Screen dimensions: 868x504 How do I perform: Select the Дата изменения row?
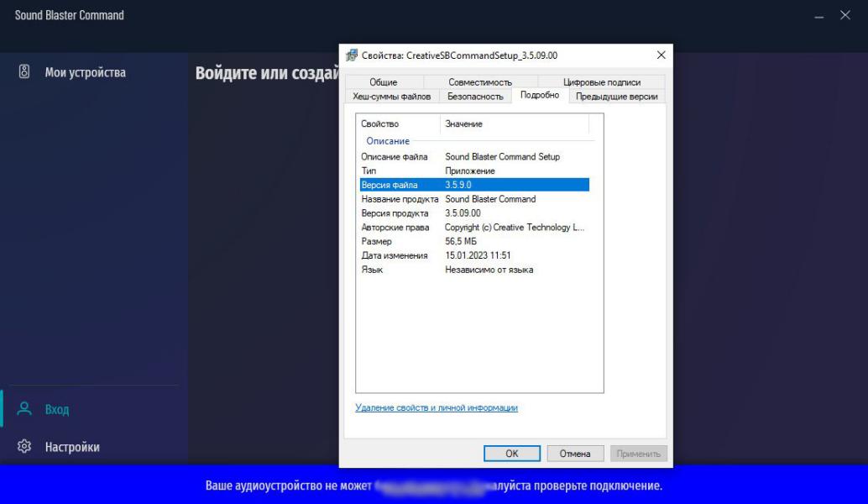click(x=474, y=256)
